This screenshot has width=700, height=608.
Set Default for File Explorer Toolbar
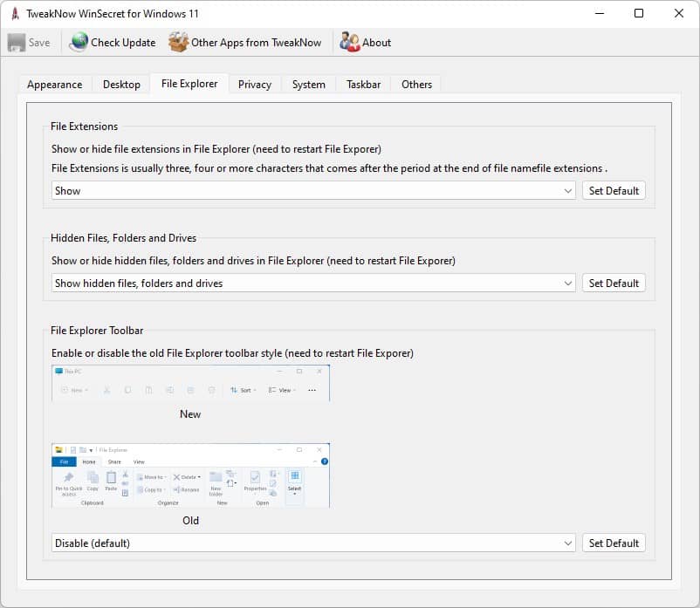tap(614, 543)
